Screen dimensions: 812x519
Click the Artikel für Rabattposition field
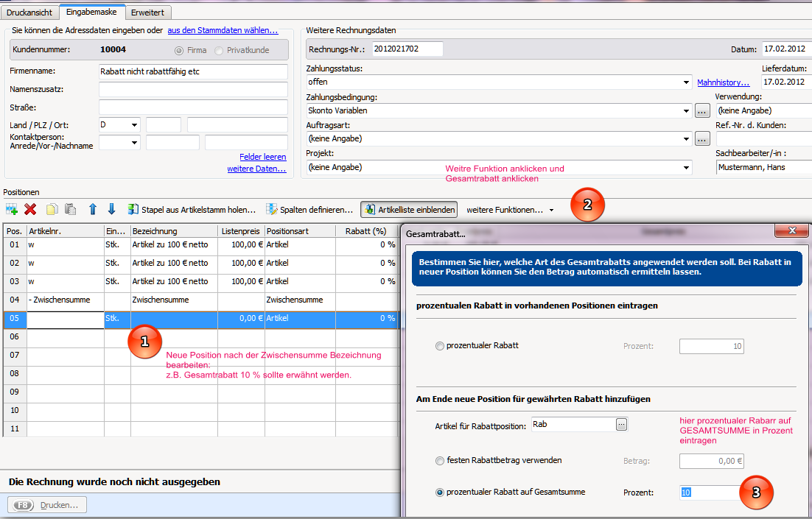pos(573,424)
